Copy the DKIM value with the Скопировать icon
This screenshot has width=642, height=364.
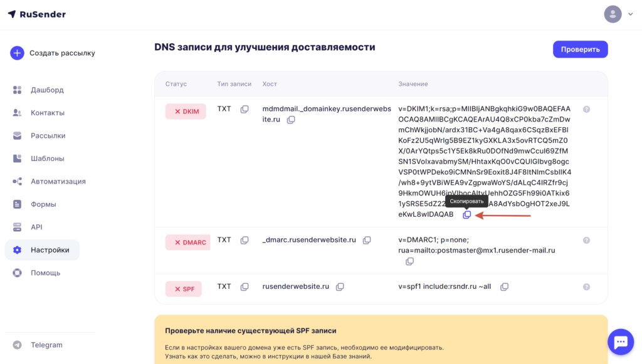(466, 215)
